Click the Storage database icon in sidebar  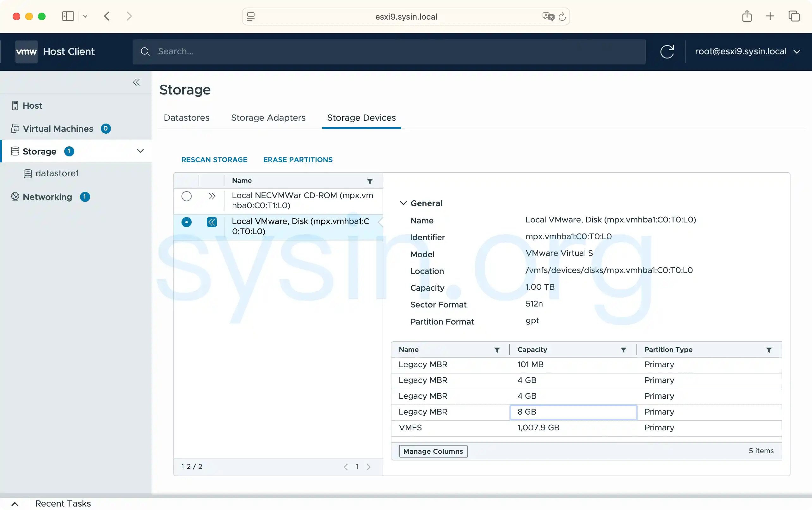15,151
